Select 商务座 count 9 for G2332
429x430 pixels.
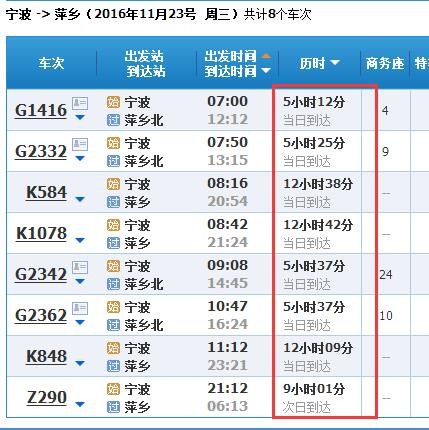[385, 152]
